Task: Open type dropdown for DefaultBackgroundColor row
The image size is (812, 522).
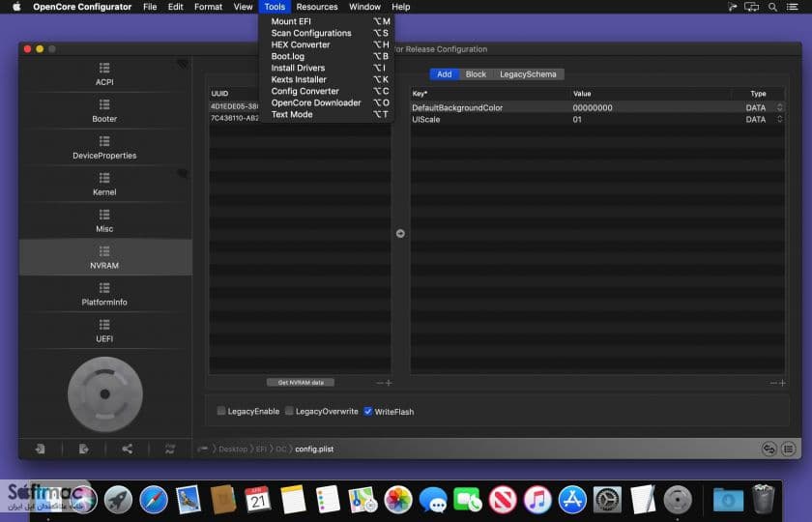Action: click(779, 107)
